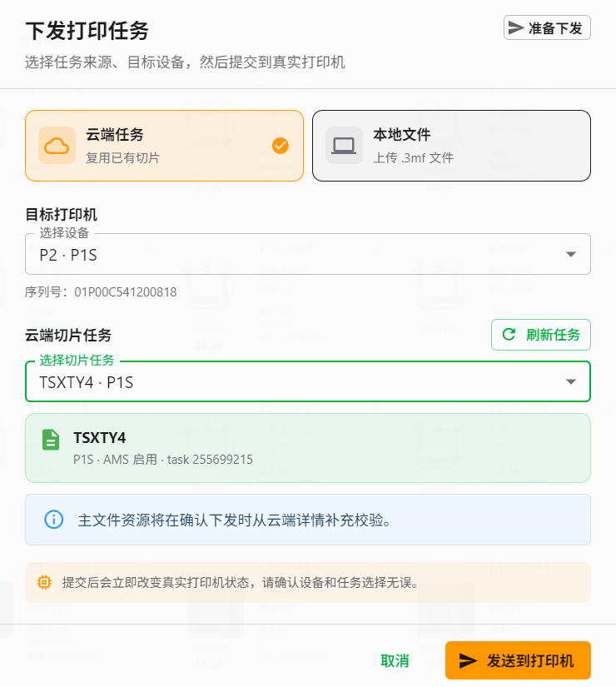Click the orange chip warning icon
This screenshot has height=687, width=616.
pyautogui.click(x=44, y=582)
